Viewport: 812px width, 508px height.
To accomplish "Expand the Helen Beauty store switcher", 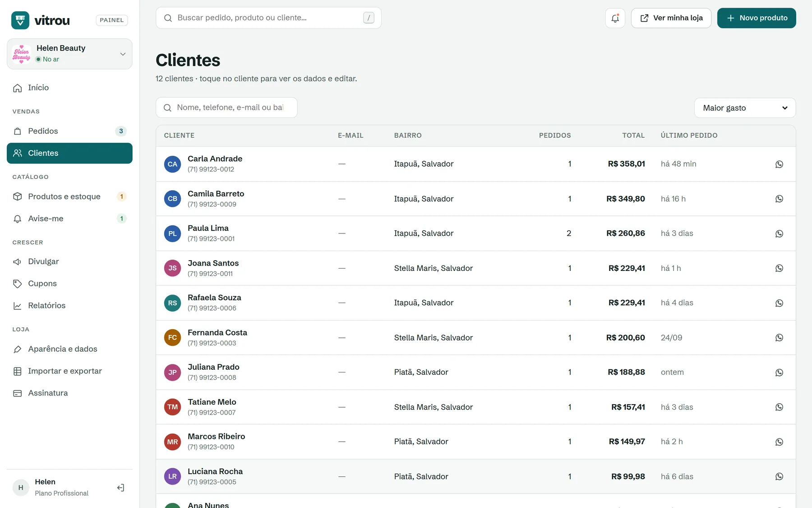I will click(x=69, y=54).
